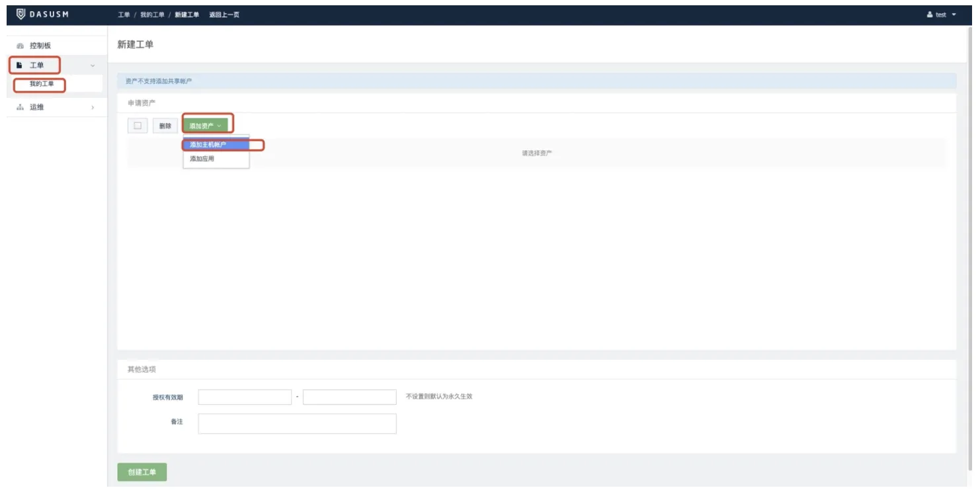Image resolution: width=980 pixels, height=492 pixels.
Task: Click the 备注 remarks text field
Action: point(297,423)
